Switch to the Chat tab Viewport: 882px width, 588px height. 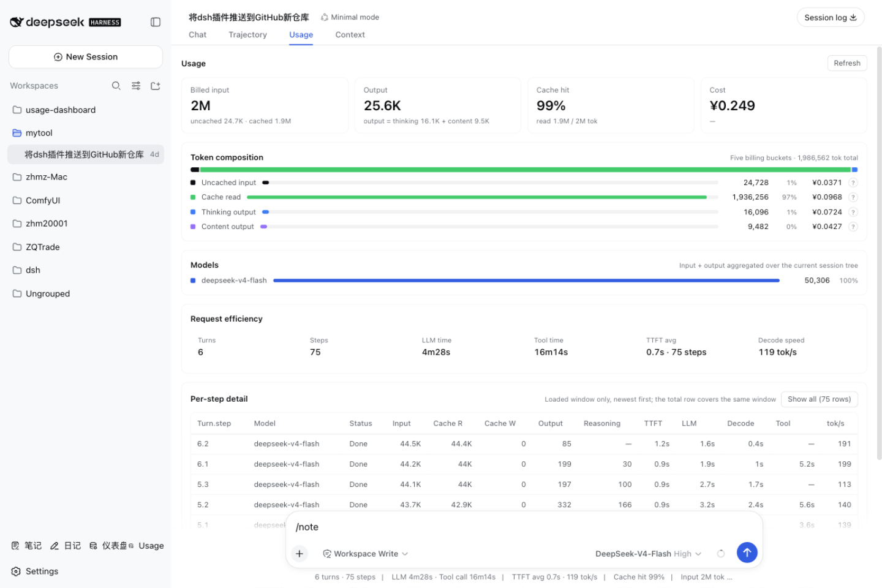(197, 35)
